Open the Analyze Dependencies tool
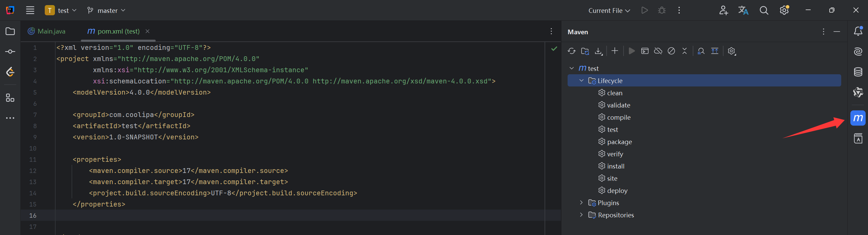This screenshot has width=868, height=235. tap(701, 51)
